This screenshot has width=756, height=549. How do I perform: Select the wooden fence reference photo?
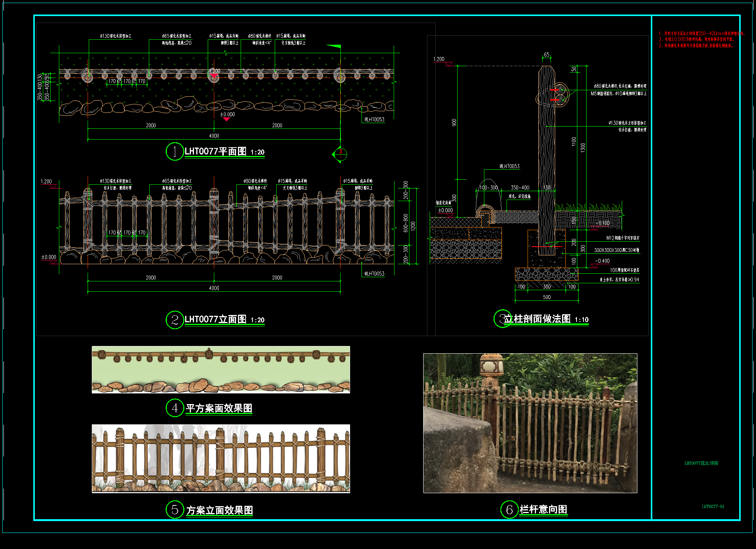point(530,423)
